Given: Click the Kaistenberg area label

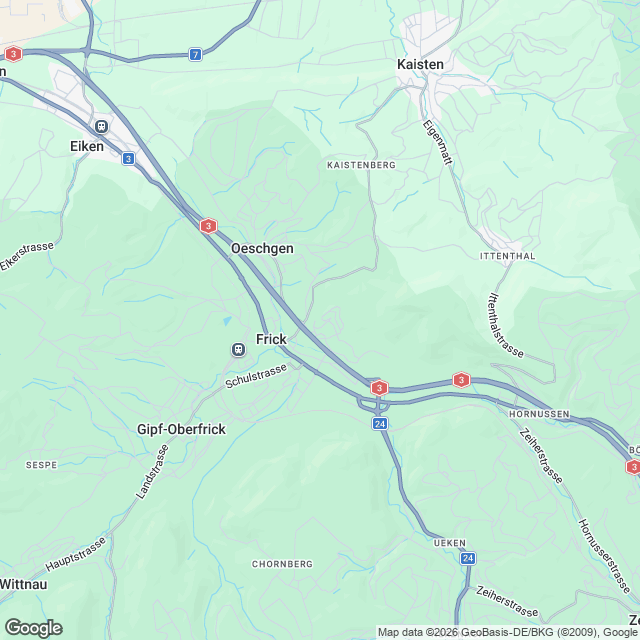Looking at the screenshot, I should click(x=362, y=165).
